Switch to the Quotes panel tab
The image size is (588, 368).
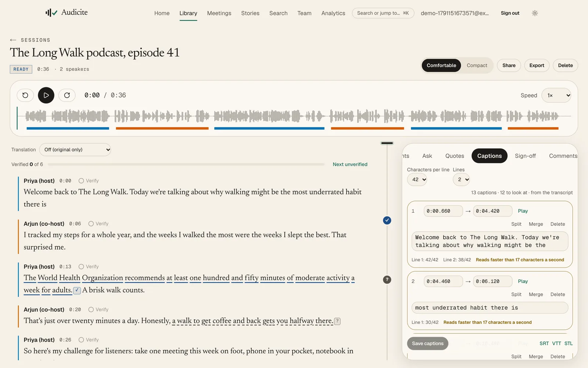coord(455,156)
